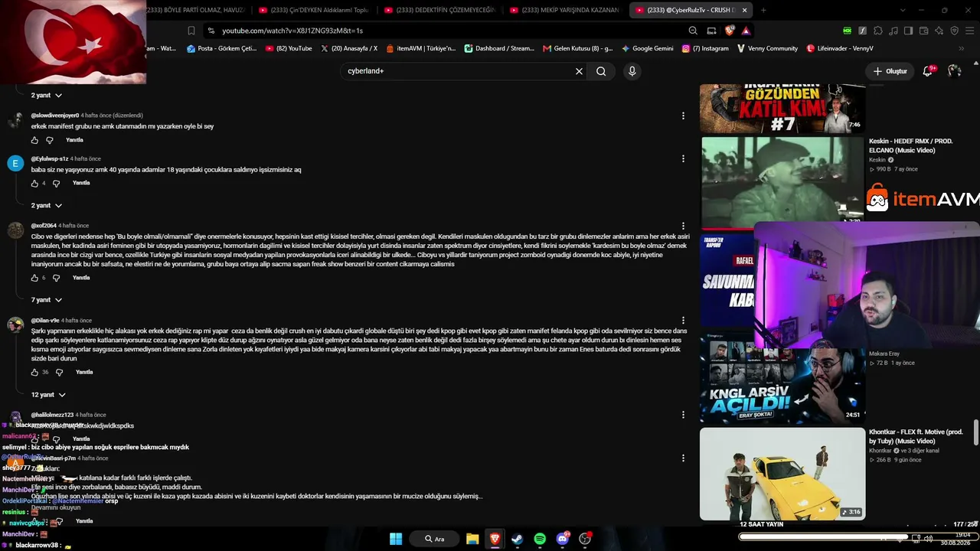980x551 pixels.
Task: Open Discord from the taskbar
Action: tap(563, 539)
